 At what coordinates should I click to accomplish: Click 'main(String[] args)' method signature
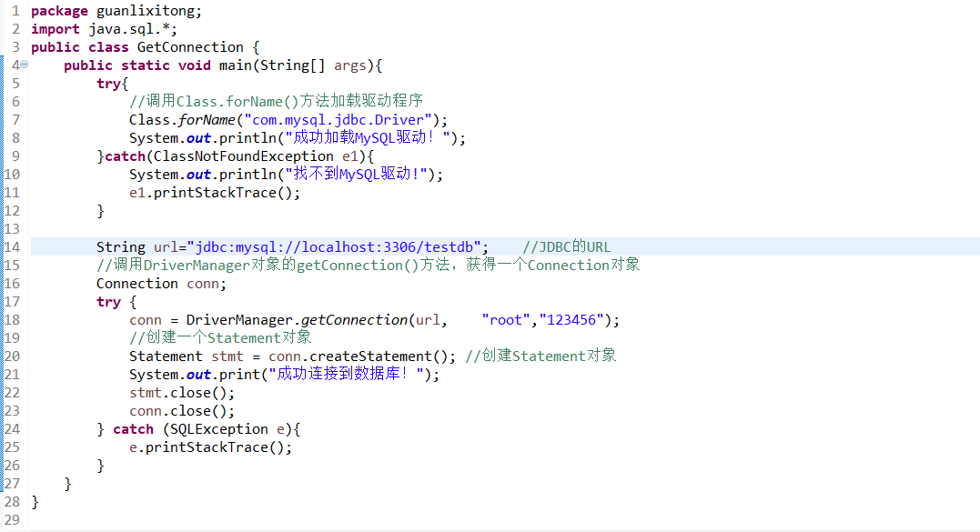point(297,65)
